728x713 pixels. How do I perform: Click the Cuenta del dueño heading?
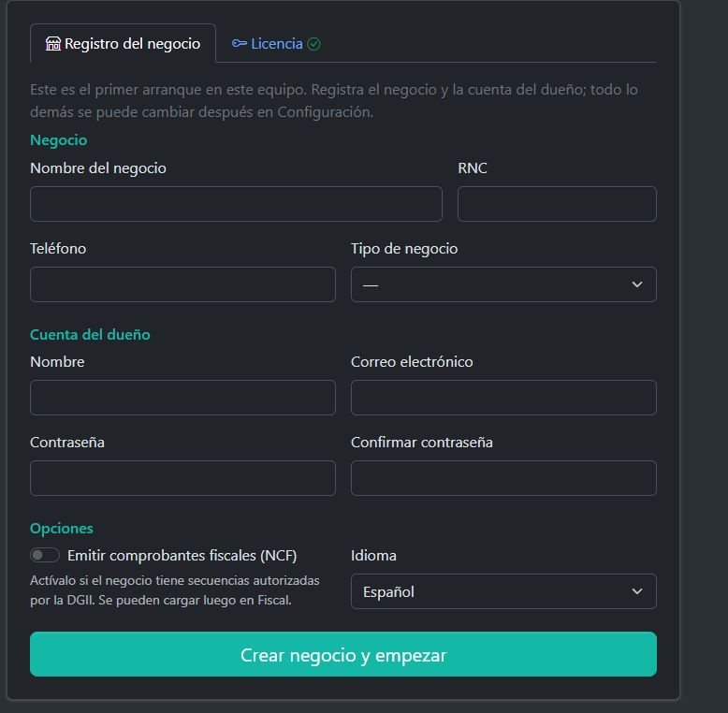pos(90,335)
